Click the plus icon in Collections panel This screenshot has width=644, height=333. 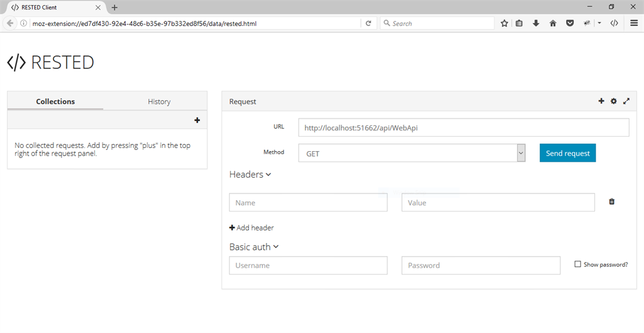click(x=197, y=120)
